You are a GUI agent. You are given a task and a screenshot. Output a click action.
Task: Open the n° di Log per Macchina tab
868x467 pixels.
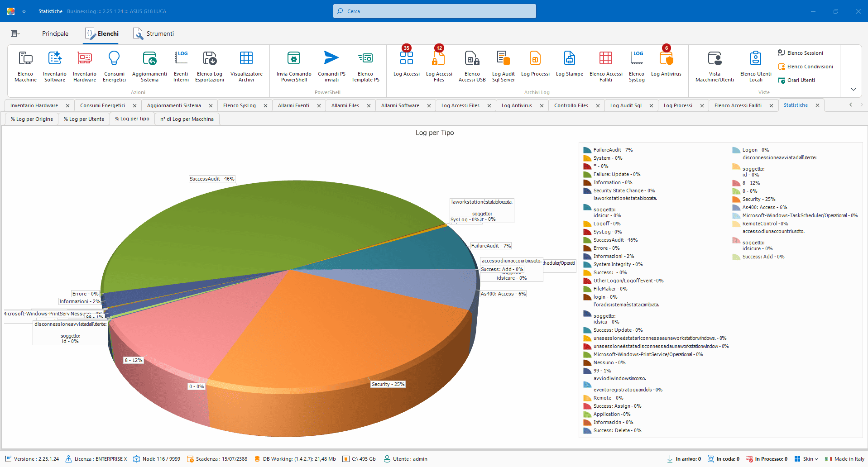coord(187,119)
